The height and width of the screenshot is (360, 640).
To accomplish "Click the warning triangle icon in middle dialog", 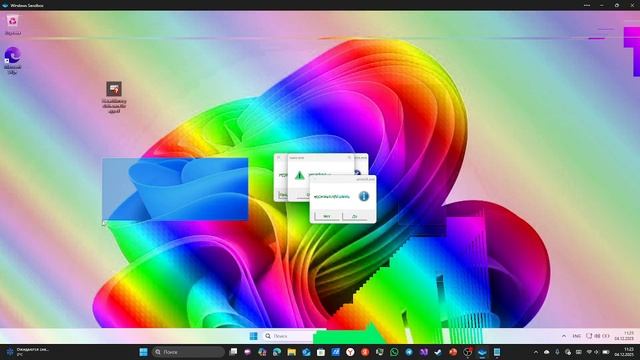I will point(300,176).
